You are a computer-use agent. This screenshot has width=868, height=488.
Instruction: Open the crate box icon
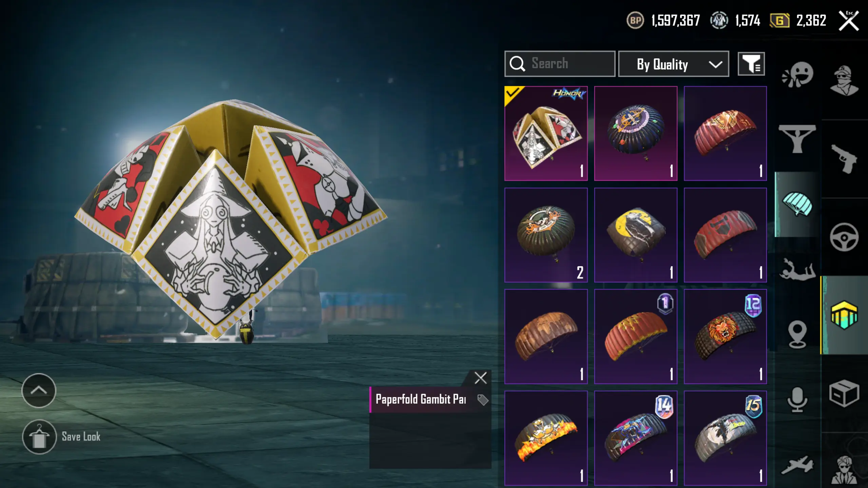844,393
